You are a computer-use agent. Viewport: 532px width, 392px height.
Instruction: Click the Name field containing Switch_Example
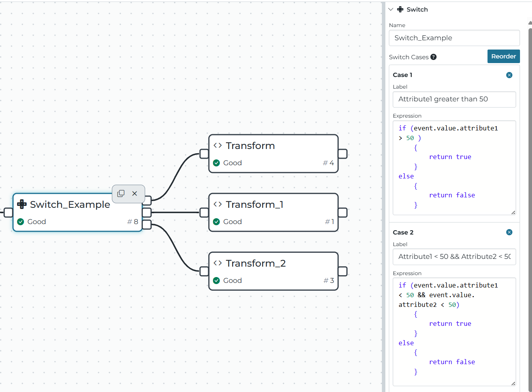coord(454,38)
